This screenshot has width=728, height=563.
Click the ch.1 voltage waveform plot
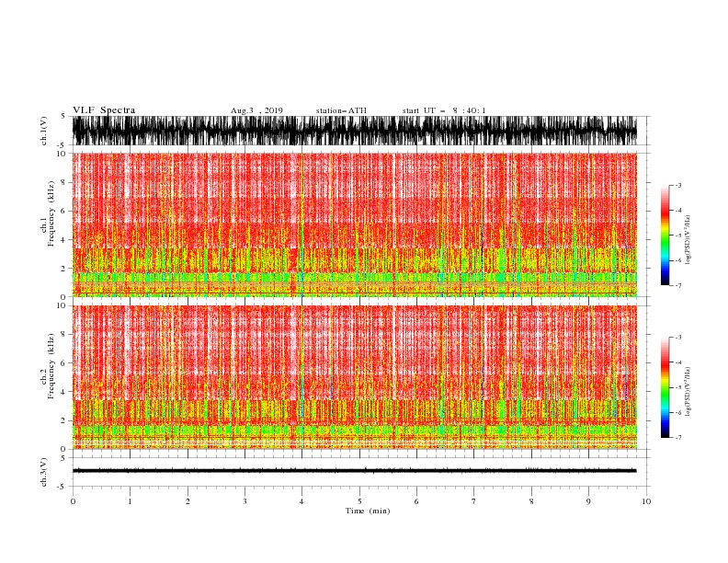354,131
